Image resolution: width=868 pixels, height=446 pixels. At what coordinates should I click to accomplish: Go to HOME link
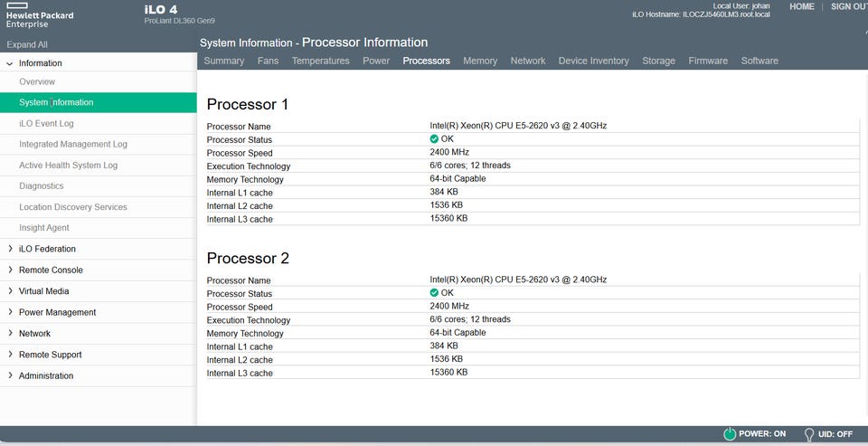[x=802, y=6]
